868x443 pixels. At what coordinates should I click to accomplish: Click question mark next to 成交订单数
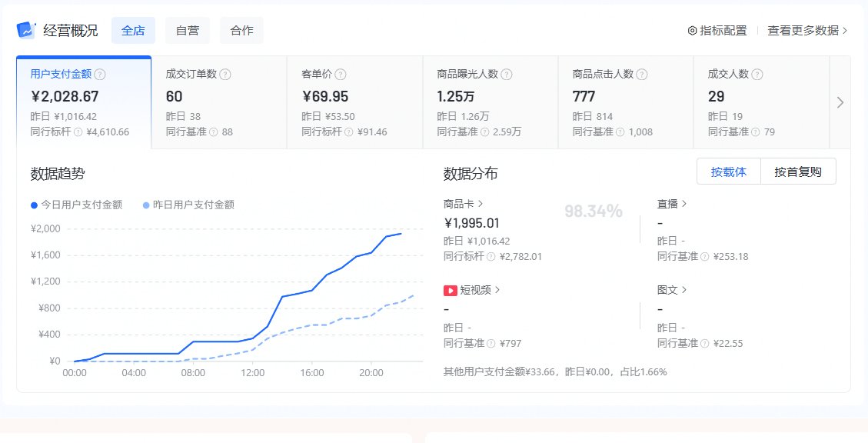[223, 73]
